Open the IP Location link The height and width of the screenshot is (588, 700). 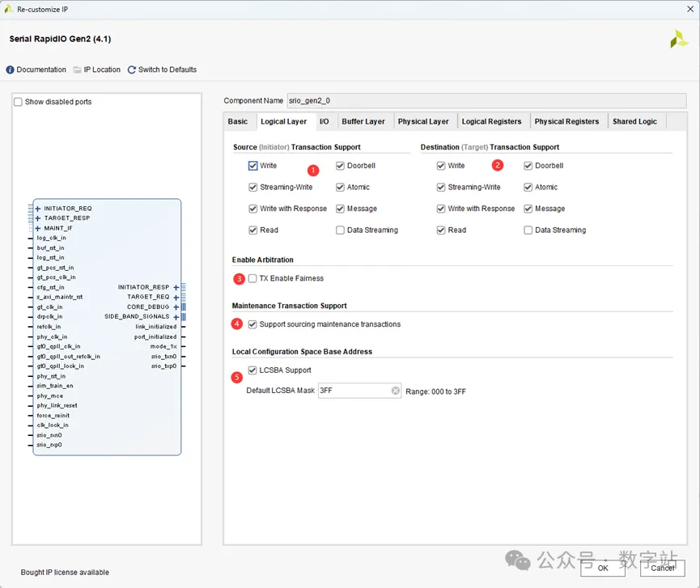tap(102, 70)
